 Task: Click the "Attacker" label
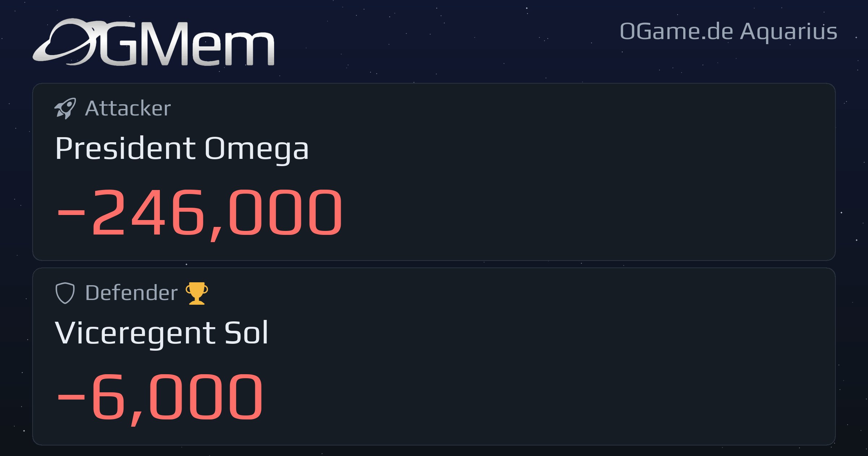128,108
